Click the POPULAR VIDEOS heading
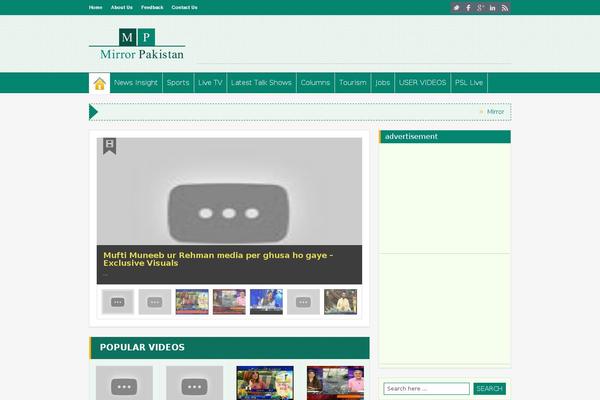This screenshot has width=600, height=400. pos(142,348)
